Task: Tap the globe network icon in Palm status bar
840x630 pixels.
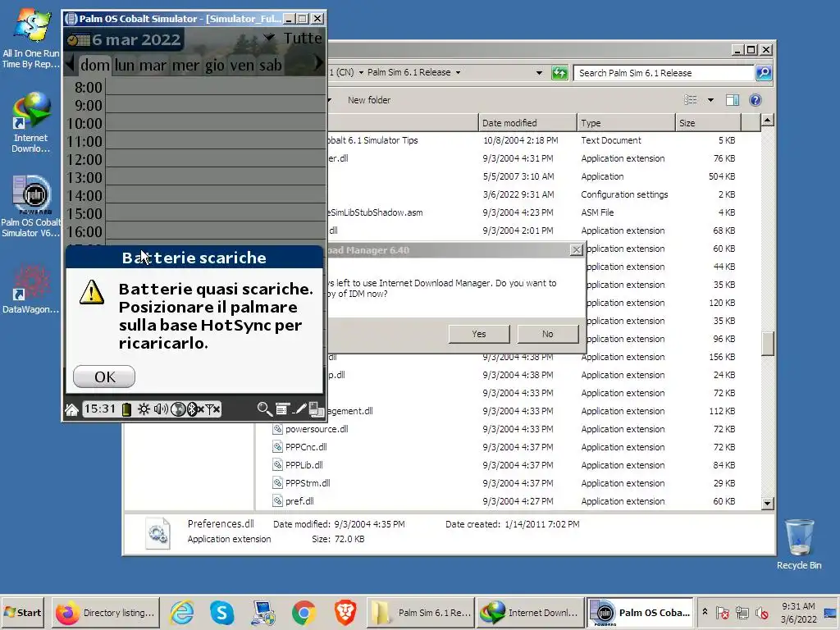Action: tap(178, 410)
